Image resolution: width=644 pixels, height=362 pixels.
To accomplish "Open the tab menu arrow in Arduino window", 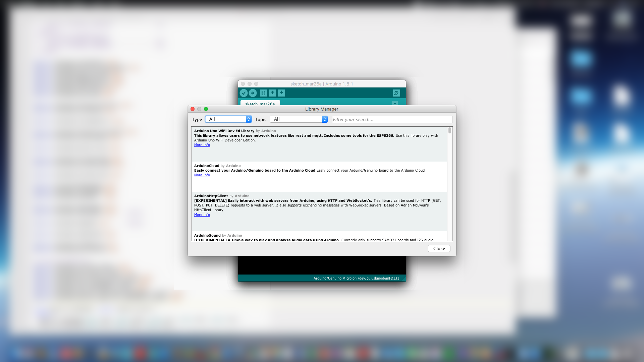I will tap(395, 103).
